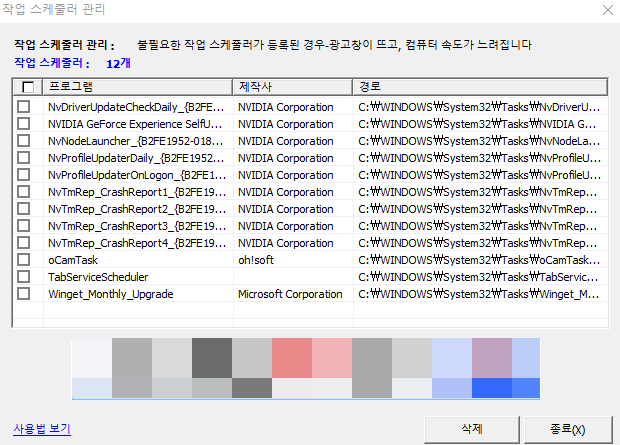
Task: Select the NvNodeLauncher program name
Action: pyautogui.click(x=136, y=141)
